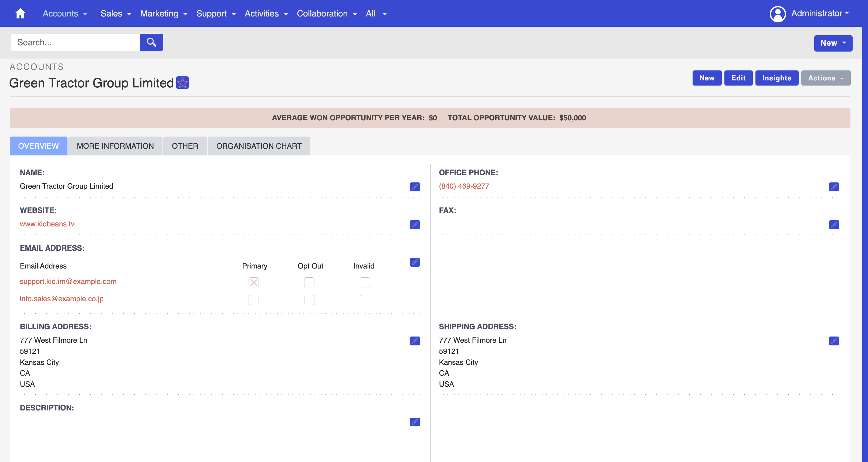
Task: Enable Opt Out for info.sales@example.co.jp
Action: pos(309,300)
